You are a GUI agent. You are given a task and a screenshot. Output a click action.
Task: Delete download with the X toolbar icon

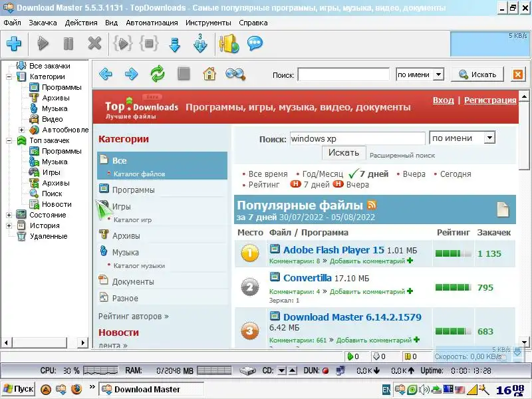click(x=94, y=43)
